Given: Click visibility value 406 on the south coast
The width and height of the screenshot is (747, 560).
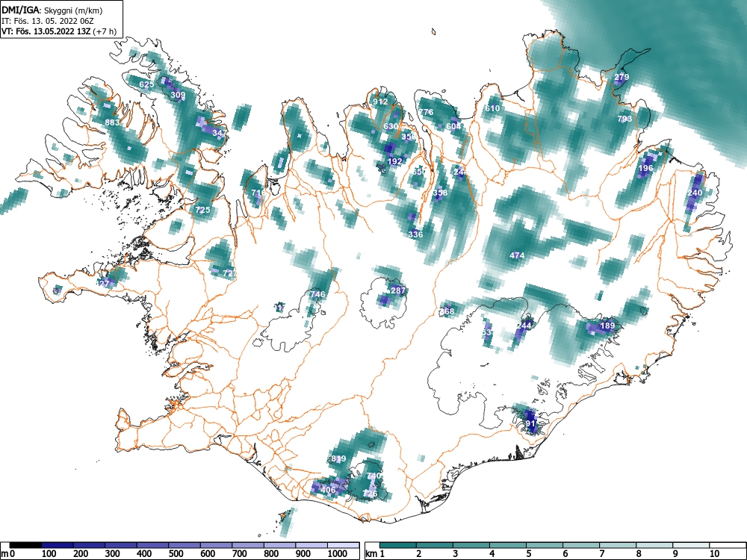Looking at the screenshot, I should pyautogui.click(x=328, y=490).
